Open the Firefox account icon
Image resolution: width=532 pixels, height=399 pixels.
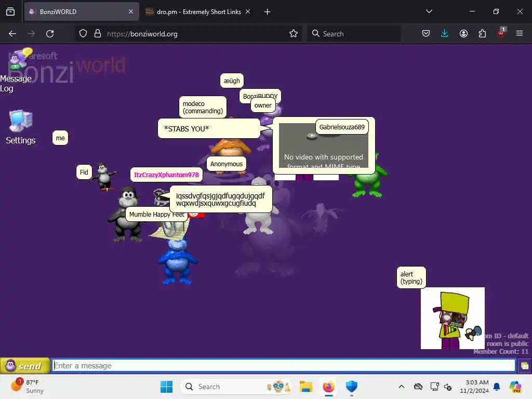pos(463,33)
